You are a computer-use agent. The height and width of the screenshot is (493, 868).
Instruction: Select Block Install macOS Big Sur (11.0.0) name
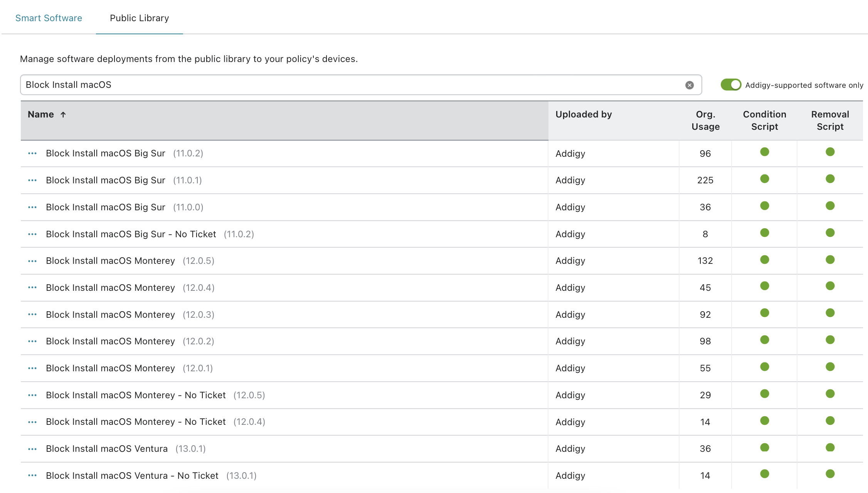(x=105, y=207)
